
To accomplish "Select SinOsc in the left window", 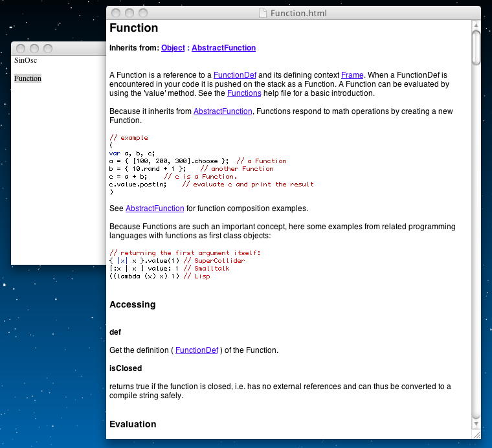I will click(x=25, y=61).
